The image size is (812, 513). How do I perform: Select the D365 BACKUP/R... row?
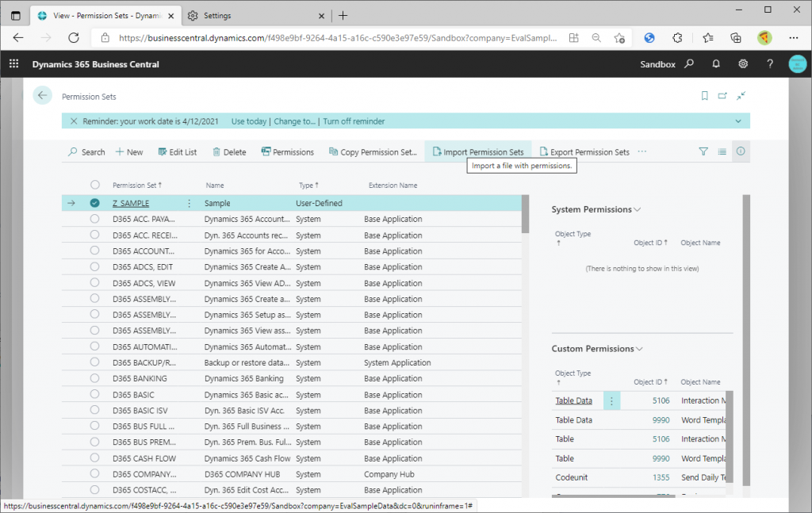(x=94, y=362)
